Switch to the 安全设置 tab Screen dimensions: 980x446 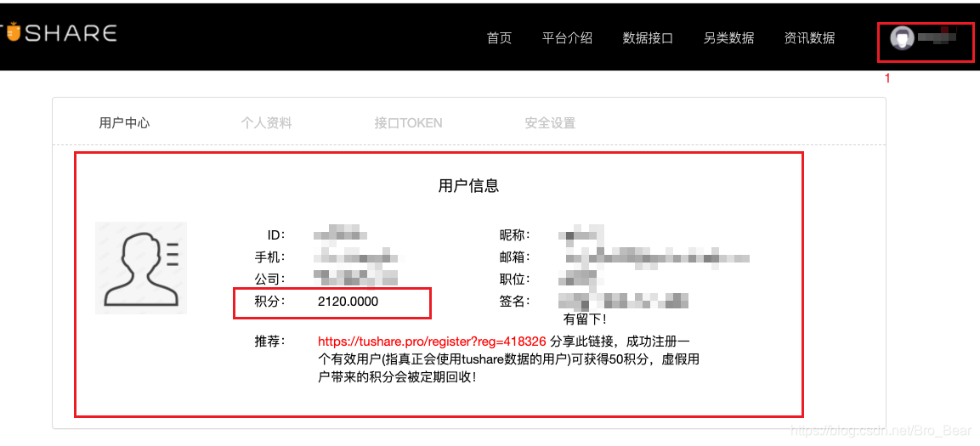coord(550,123)
